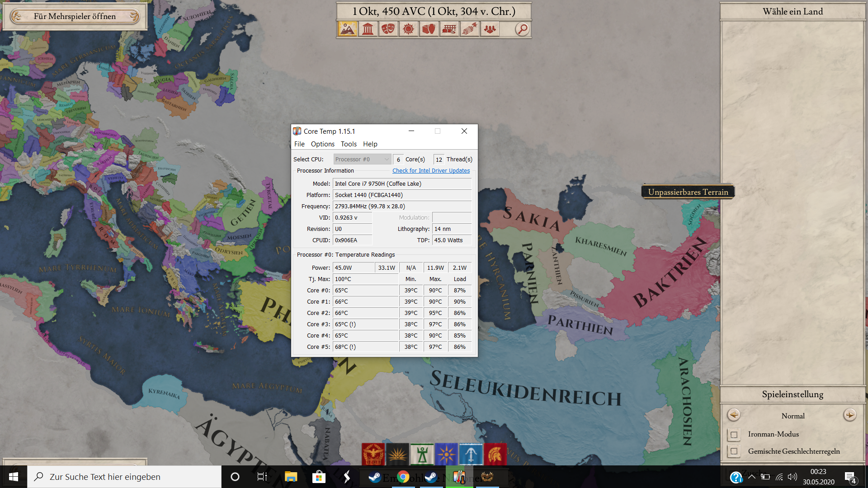868x488 pixels.
Task: Enable Ironman-Modus checkbox
Action: click(734, 435)
